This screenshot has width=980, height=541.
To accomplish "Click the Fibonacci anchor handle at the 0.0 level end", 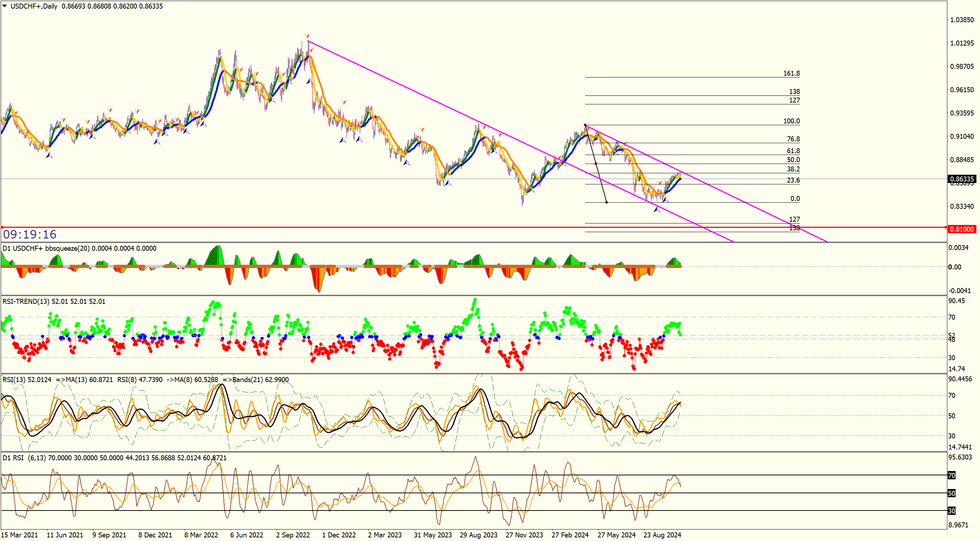I will click(607, 202).
